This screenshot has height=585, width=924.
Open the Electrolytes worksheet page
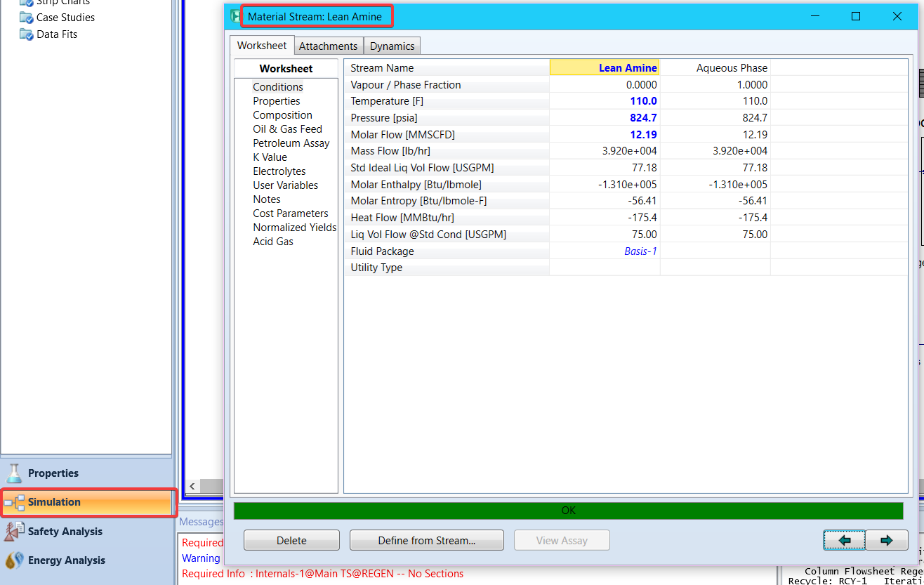279,171
